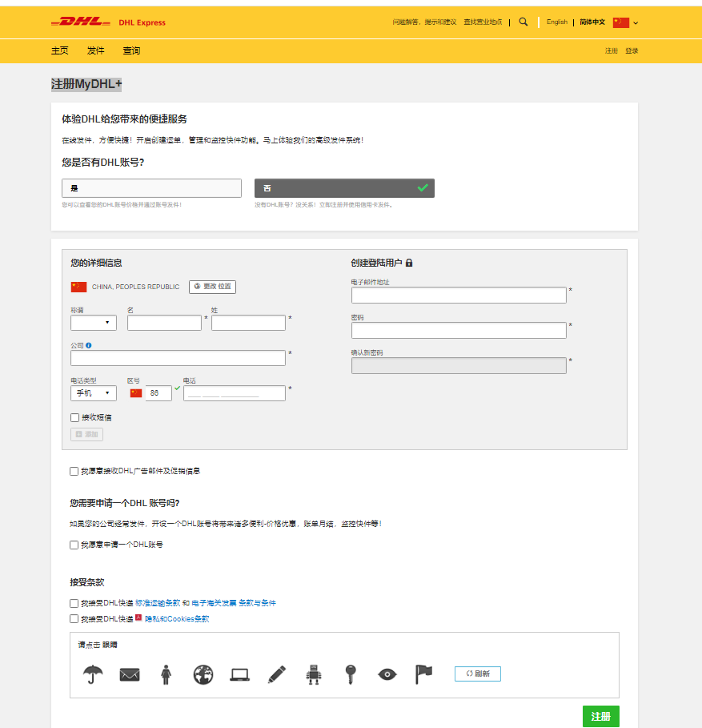Check 我愿意接收DHL广告邮件及促销信息 box

[74, 471]
